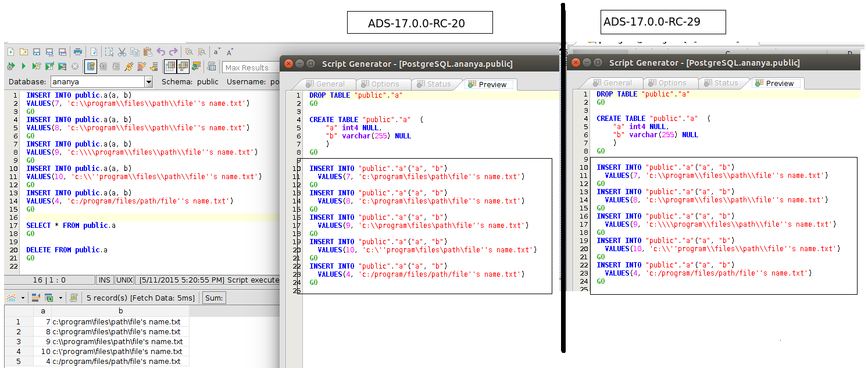
Task: Toggle the Auto Commit database button
Action: (x=91, y=66)
